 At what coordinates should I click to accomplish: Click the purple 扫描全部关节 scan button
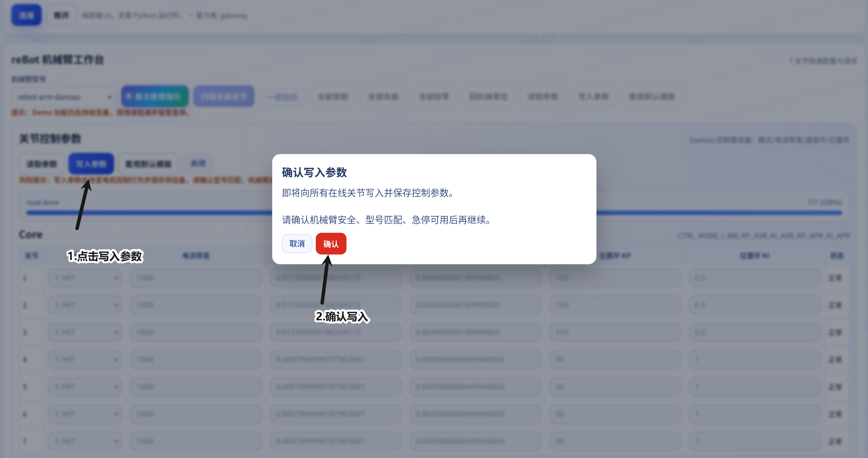(x=224, y=97)
